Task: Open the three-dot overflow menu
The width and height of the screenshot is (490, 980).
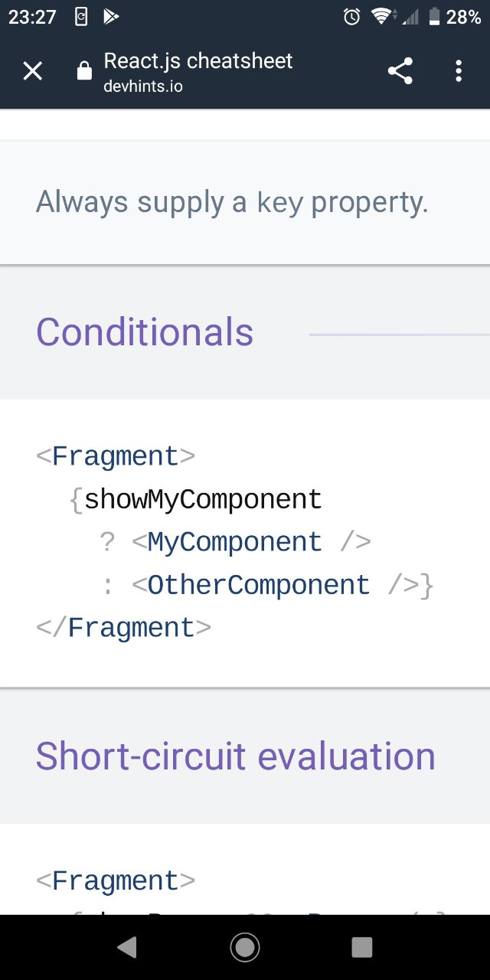Action: coord(459,71)
